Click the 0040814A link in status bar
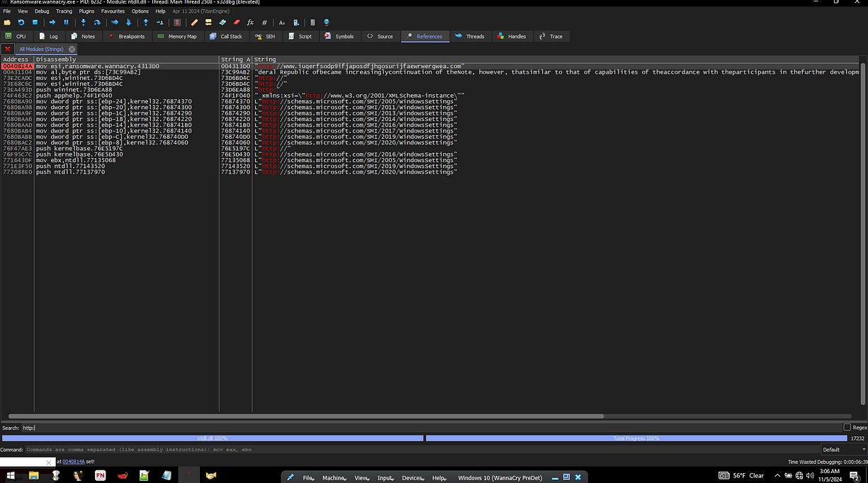The image size is (868, 483). tap(74, 462)
